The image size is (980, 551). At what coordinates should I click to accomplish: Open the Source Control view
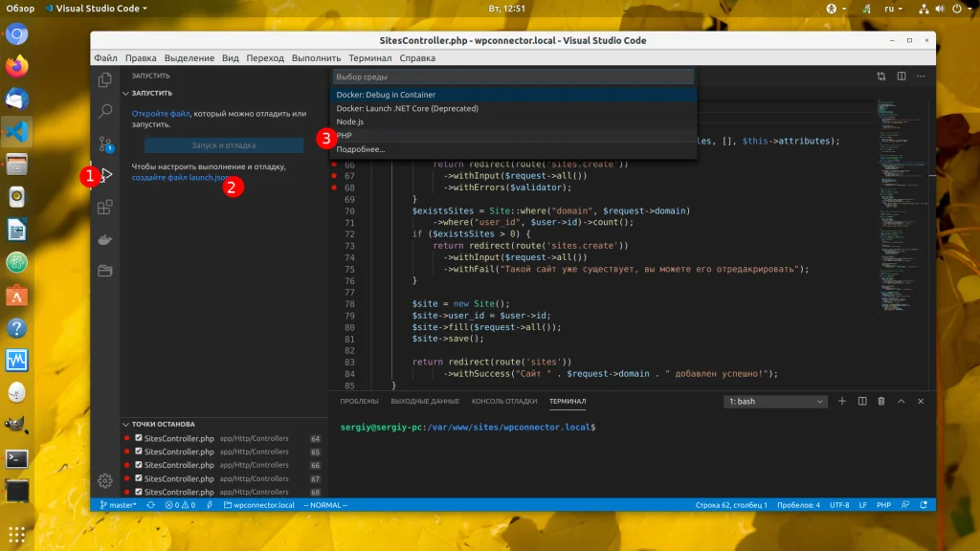[105, 143]
